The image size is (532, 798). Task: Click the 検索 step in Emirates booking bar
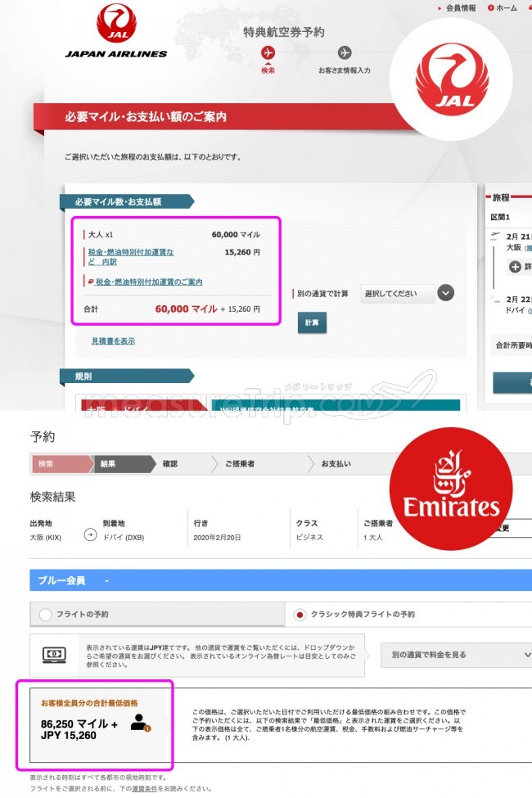tap(62, 464)
